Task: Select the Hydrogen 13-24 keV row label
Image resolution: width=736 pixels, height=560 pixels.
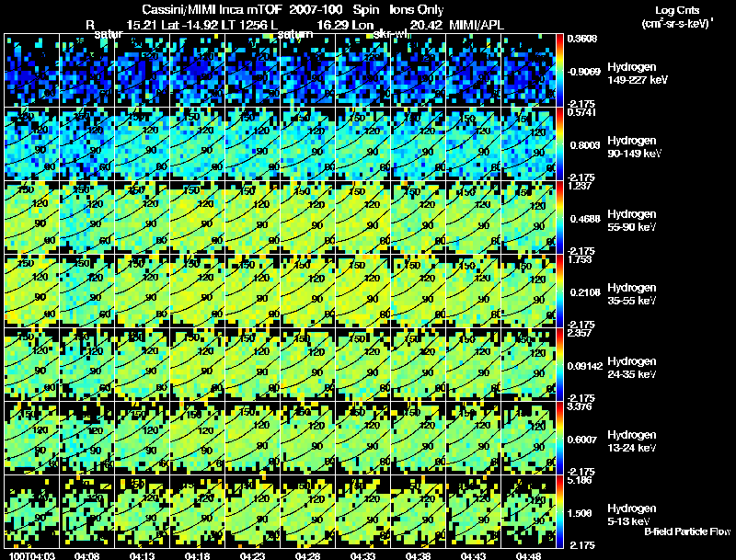Action: coord(631,441)
